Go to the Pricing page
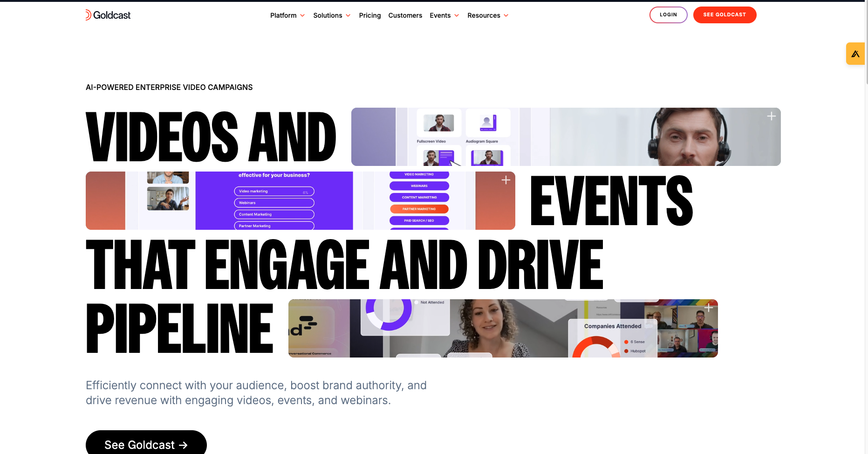868x454 pixels. point(369,15)
